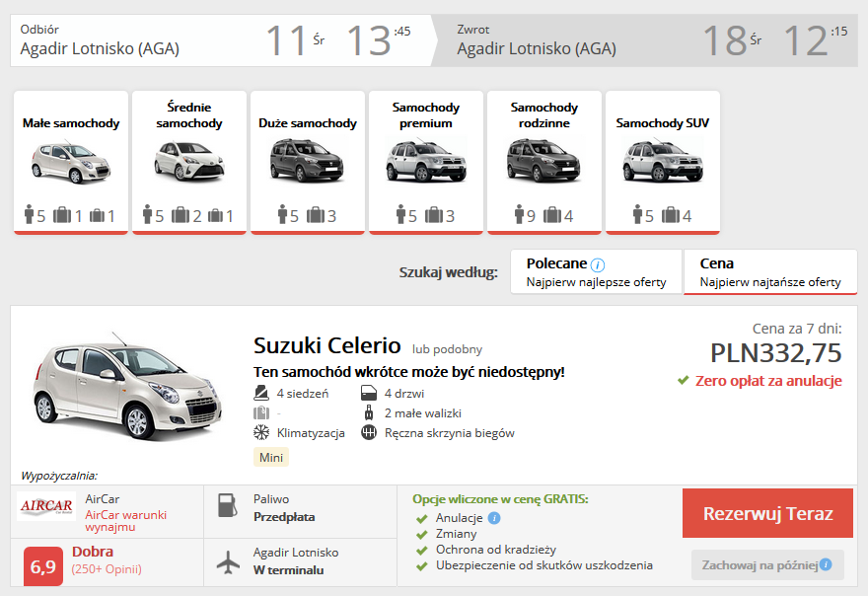868x596 pixels.
Task: Click the door icon showing 4 drzwi
Action: click(x=369, y=393)
